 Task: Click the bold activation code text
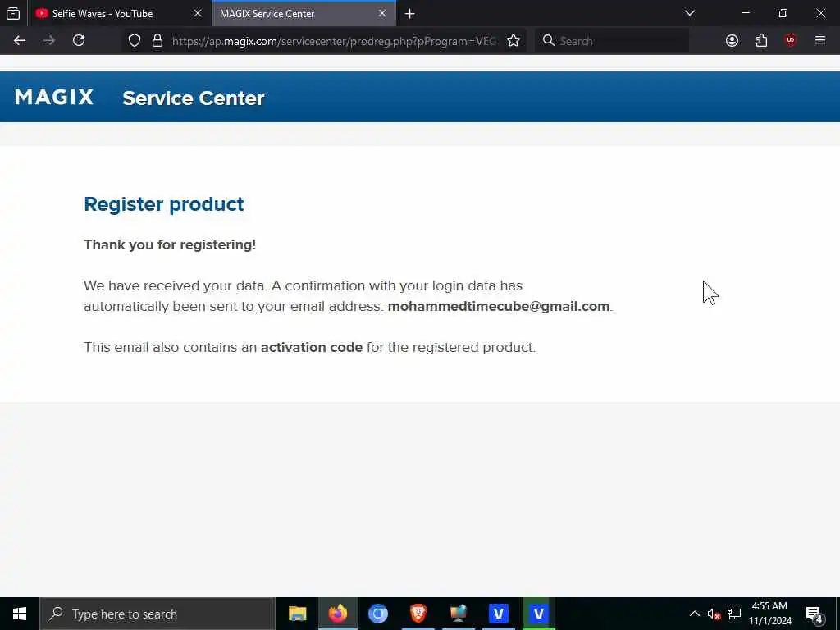[x=312, y=347]
